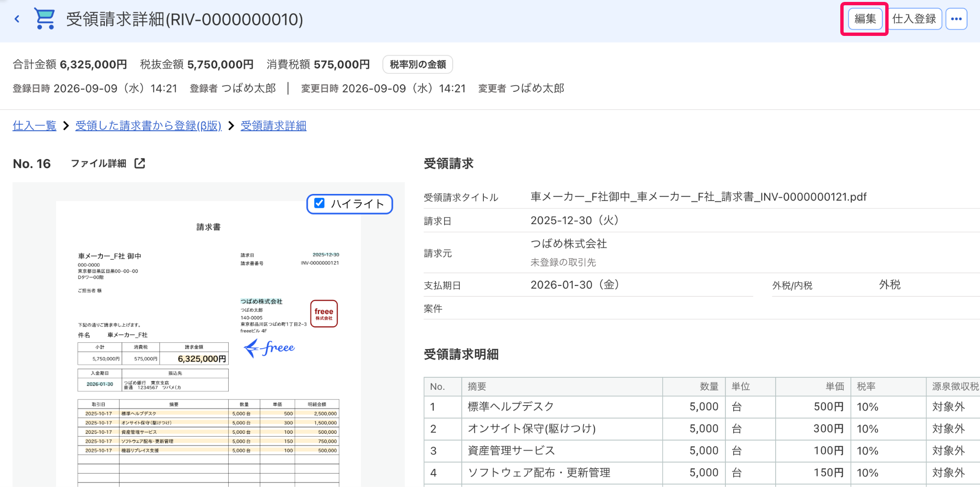Select detail row 資産管理サービス
Image resolution: width=980 pixels, height=487 pixels.
(702, 451)
